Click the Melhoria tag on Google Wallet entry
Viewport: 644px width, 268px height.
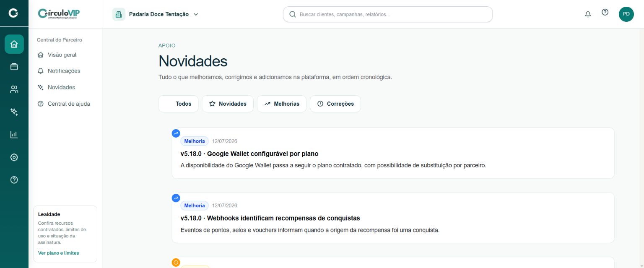195,141
